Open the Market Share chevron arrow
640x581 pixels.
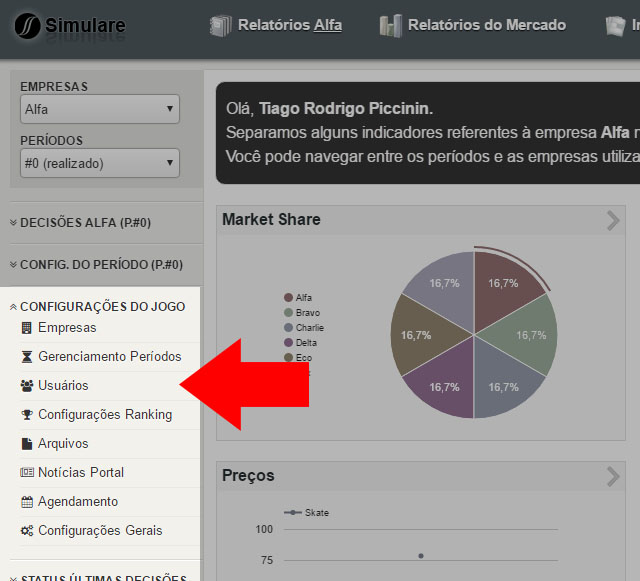coord(613,220)
